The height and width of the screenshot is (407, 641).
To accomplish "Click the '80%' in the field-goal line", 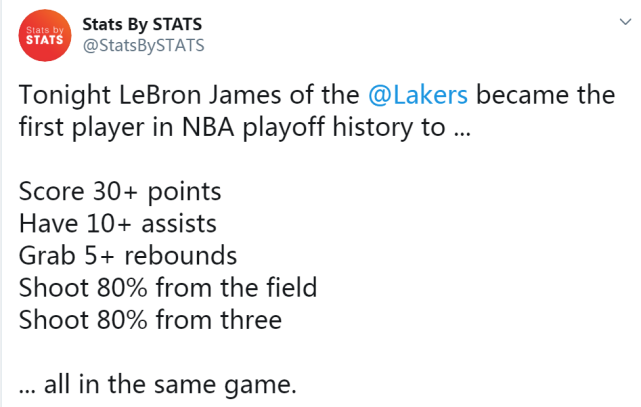I will (x=122, y=288).
